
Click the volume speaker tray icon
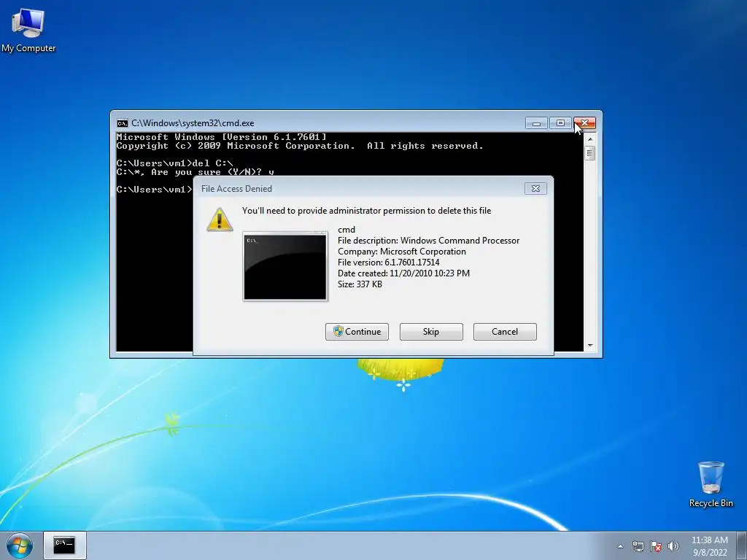673,546
